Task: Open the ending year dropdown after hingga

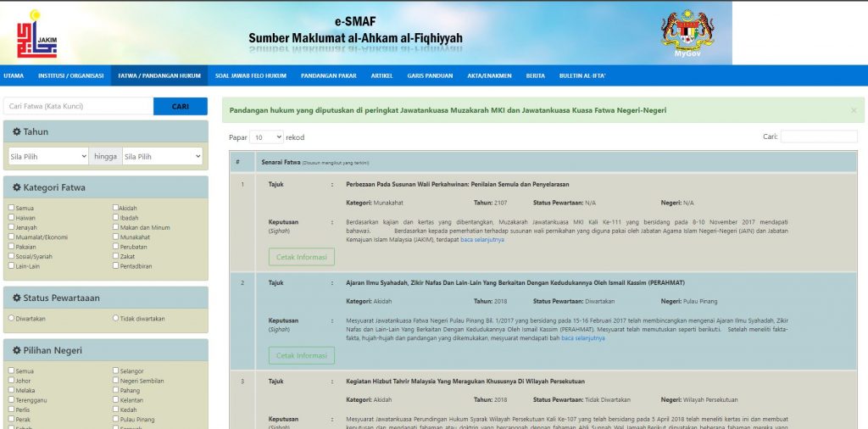Action: click(x=162, y=157)
